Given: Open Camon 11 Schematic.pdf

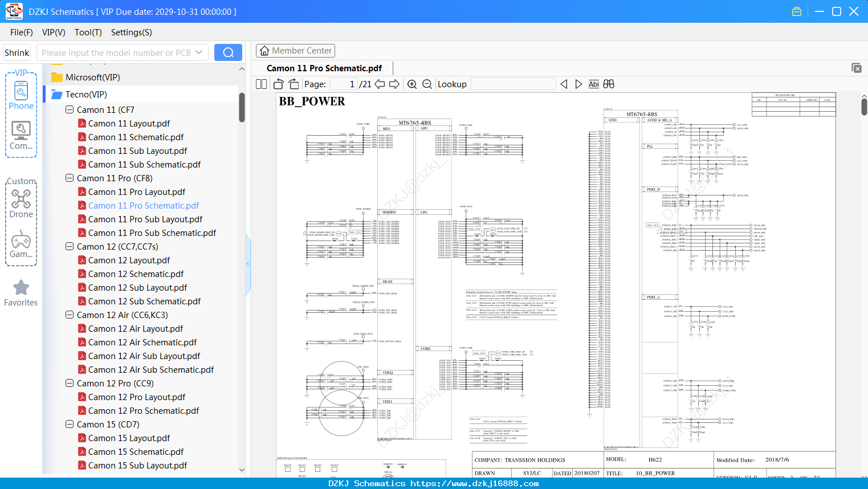Looking at the screenshot, I should (x=136, y=137).
